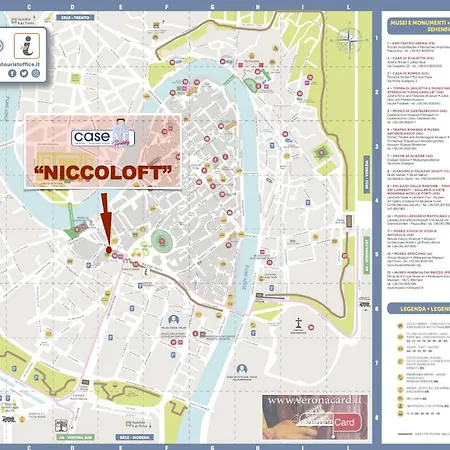Click grid column letter D on top edge
Screen dimensions: 450x450
(x=73, y=7)
